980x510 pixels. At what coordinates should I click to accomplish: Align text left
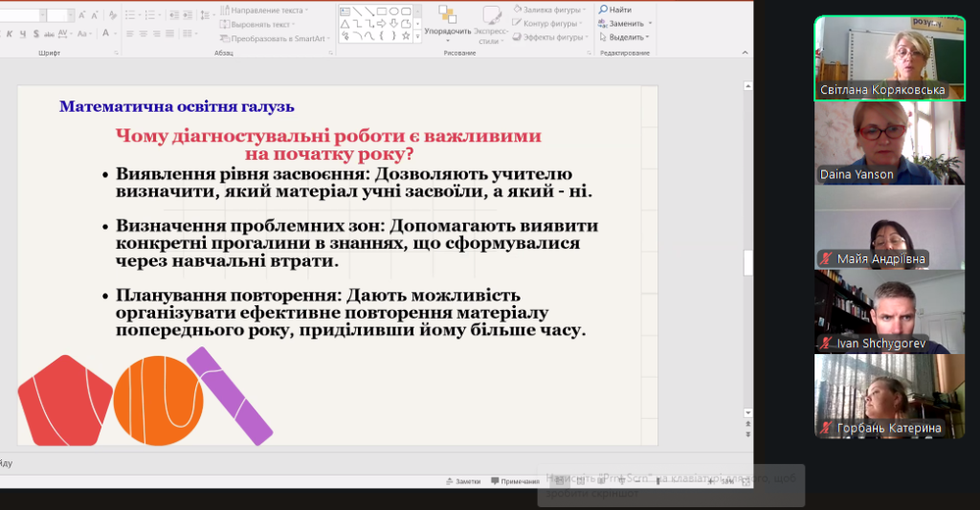(x=130, y=33)
